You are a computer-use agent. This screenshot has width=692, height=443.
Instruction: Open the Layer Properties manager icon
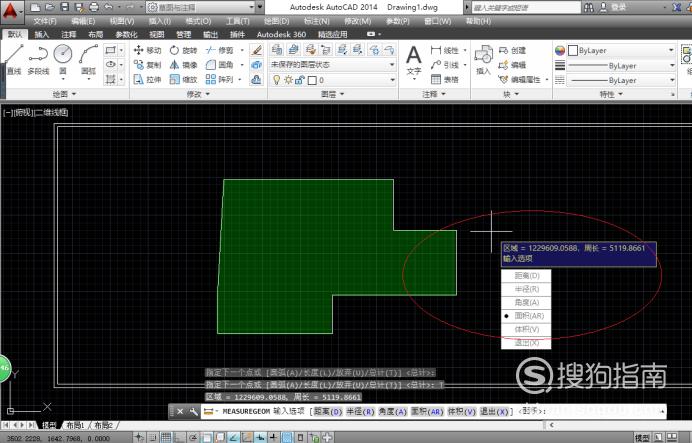tap(277, 49)
